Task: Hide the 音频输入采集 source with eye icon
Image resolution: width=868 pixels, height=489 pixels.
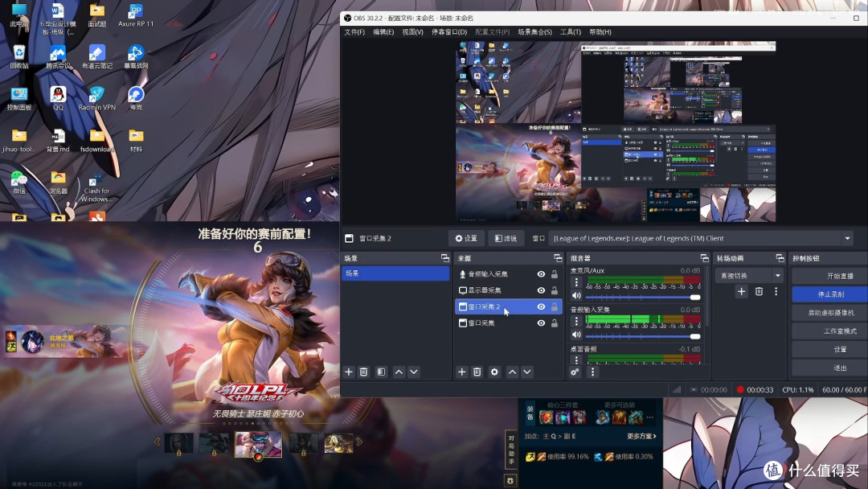Action: (541, 274)
